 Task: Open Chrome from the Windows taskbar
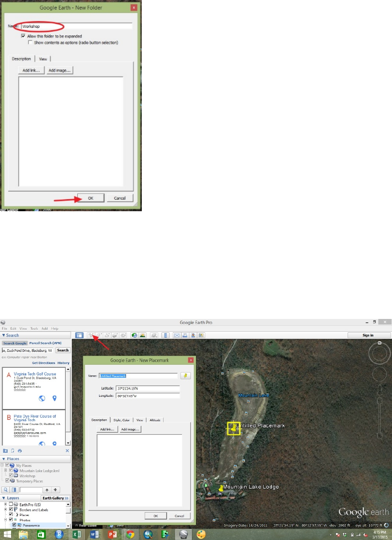tap(131, 534)
